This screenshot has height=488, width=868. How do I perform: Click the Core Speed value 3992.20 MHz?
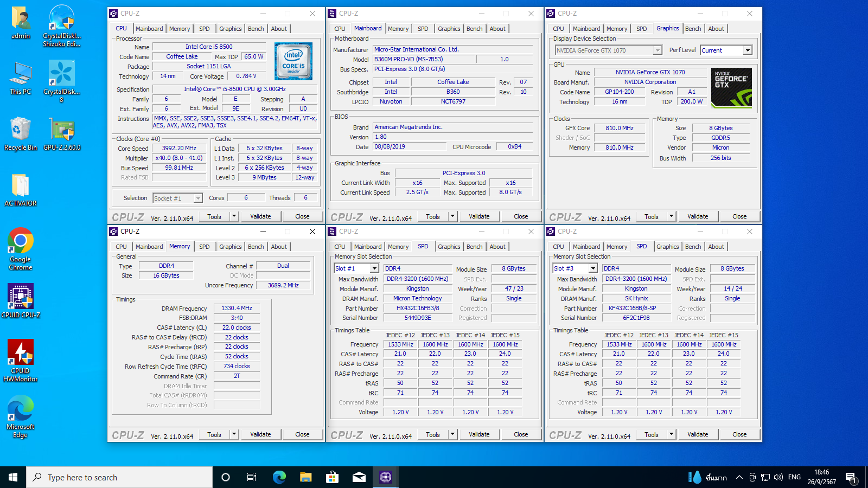(x=179, y=148)
